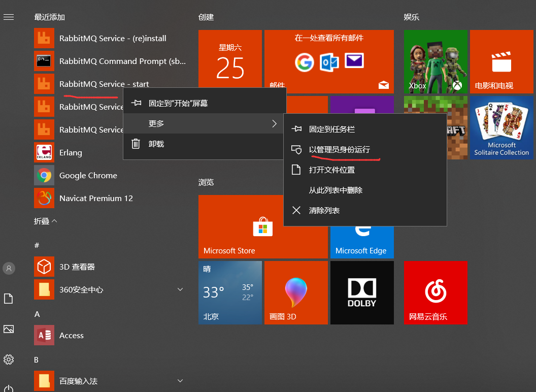This screenshot has width=536, height=392.
Task: Open the Microsoft Edge tile
Action: click(x=362, y=242)
